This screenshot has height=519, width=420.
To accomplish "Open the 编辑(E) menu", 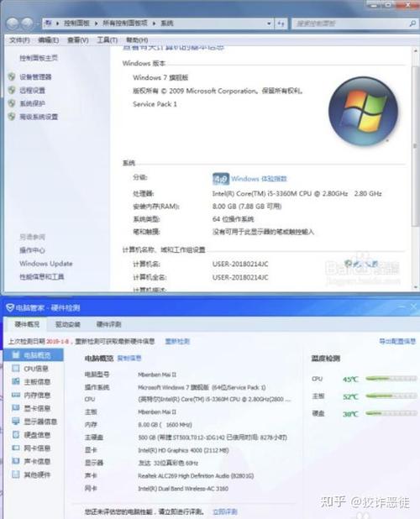I will (x=49, y=40).
